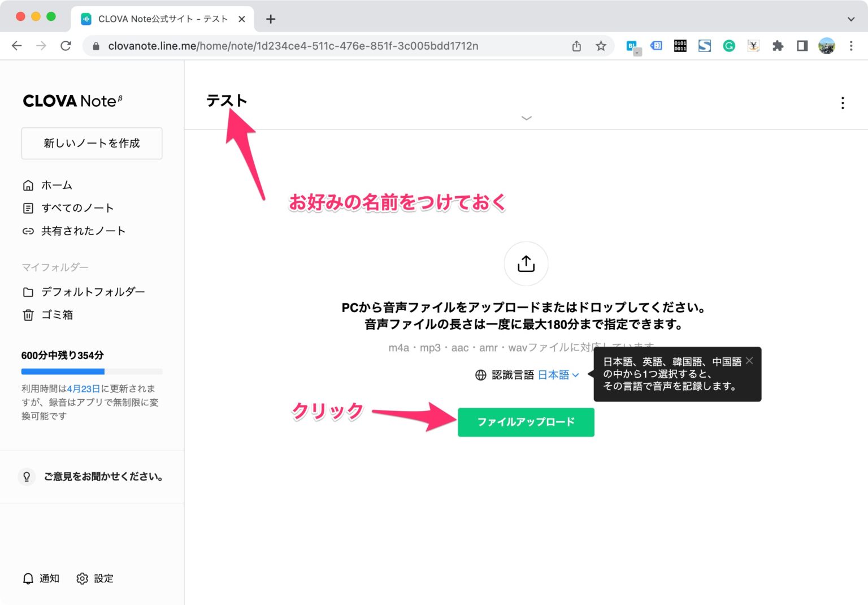This screenshot has height=605, width=868.
Task: Open the note options three-dot menu
Action: tap(843, 103)
